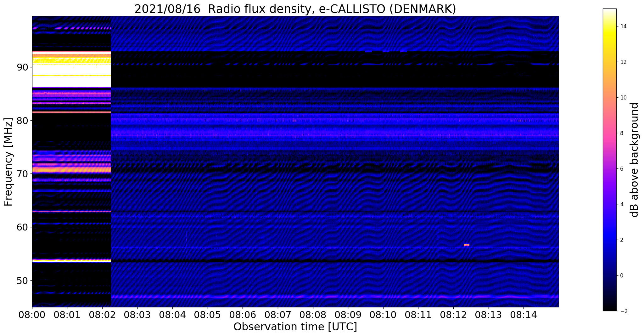The width and height of the screenshot is (644, 336).
Task: Click the 'Observation time [UTC]' axis label
Action: click(295, 327)
